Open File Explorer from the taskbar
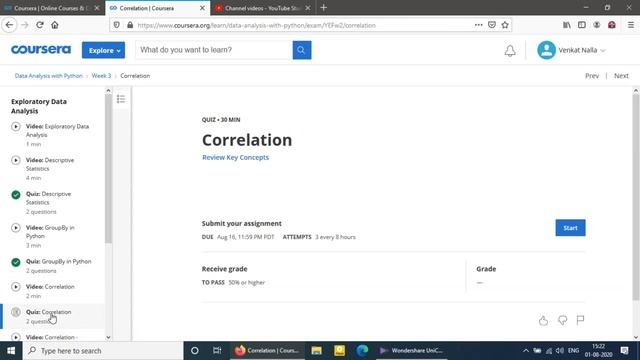Viewport: 640px width, 360px height. point(316,351)
